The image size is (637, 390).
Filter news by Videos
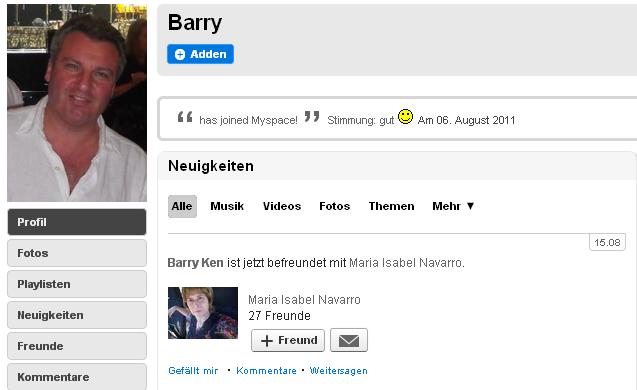click(282, 206)
